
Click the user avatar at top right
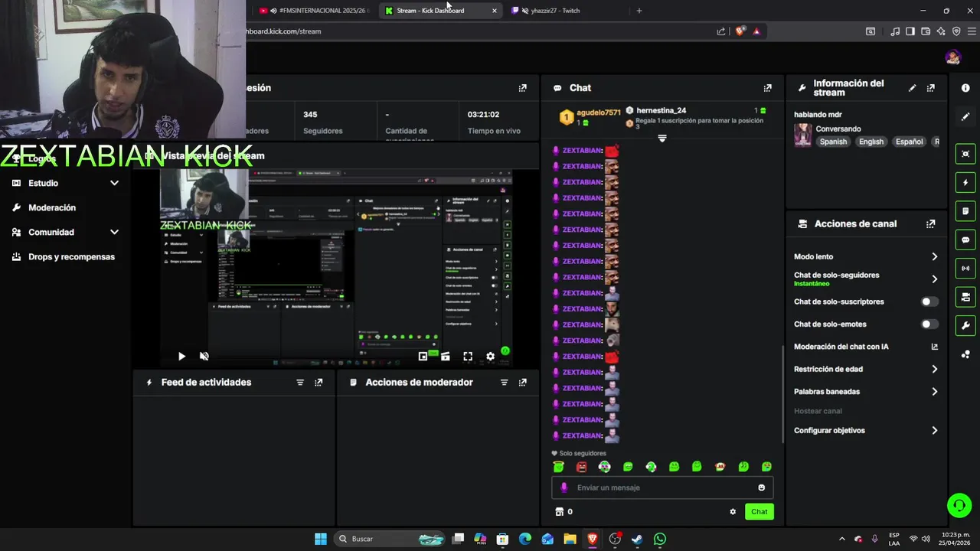(953, 57)
